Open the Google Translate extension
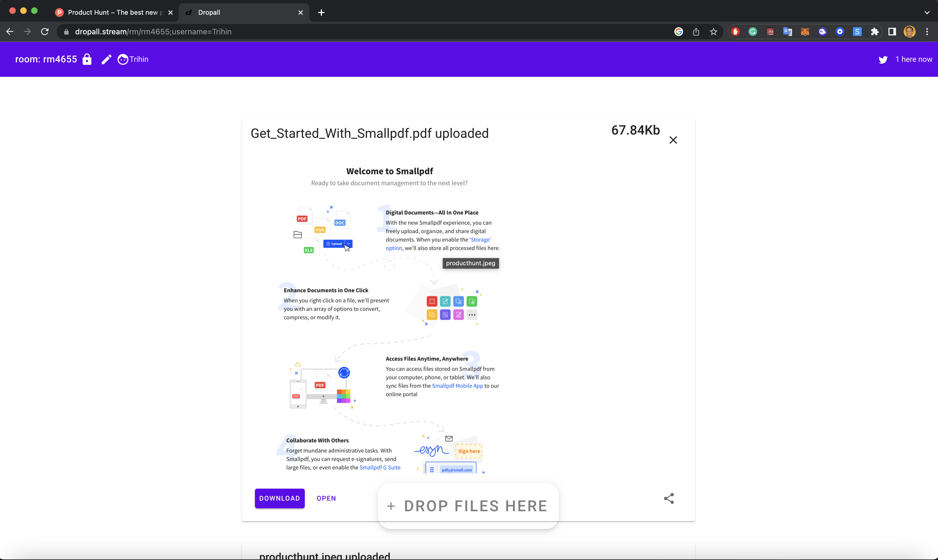 787,32
